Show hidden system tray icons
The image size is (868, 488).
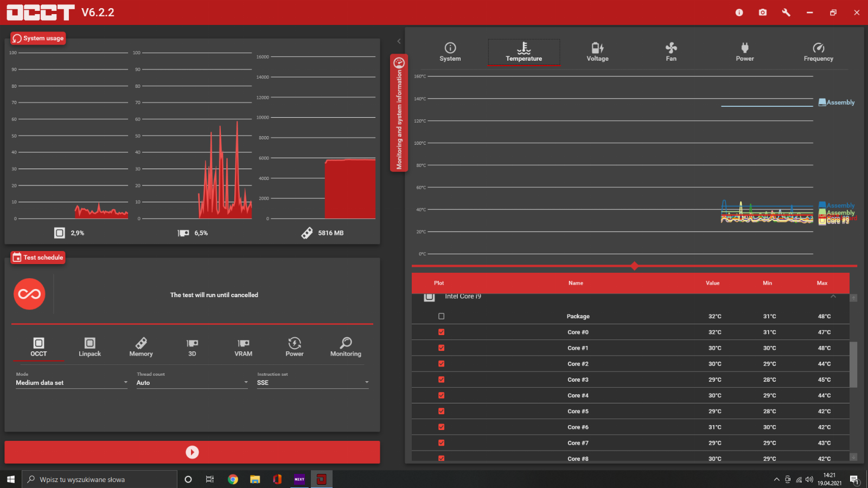(x=776, y=479)
